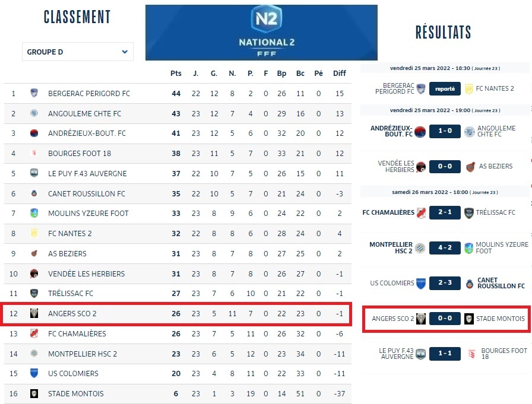Click the Bergerac Perigord FC crest in standings
This screenshot has height=404, width=532.
pyautogui.click(x=34, y=93)
